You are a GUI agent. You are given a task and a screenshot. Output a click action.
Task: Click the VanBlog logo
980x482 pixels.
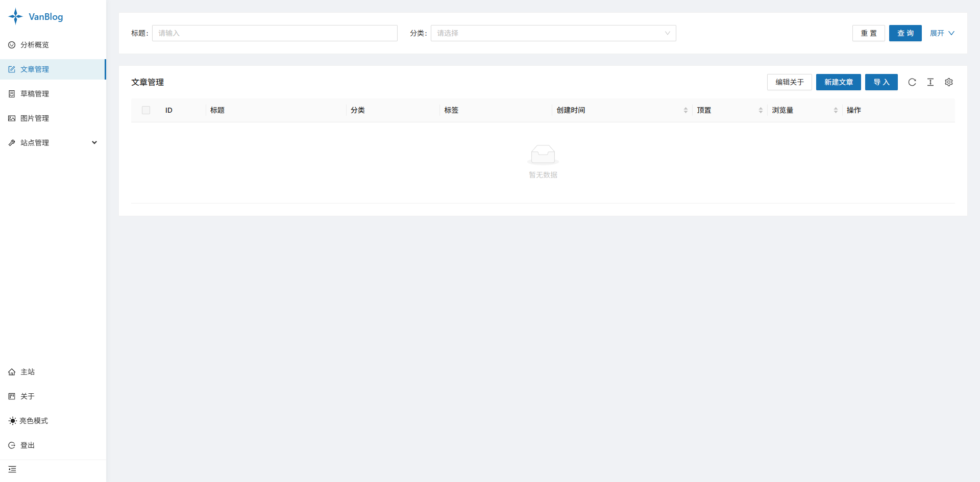tap(36, 16)
